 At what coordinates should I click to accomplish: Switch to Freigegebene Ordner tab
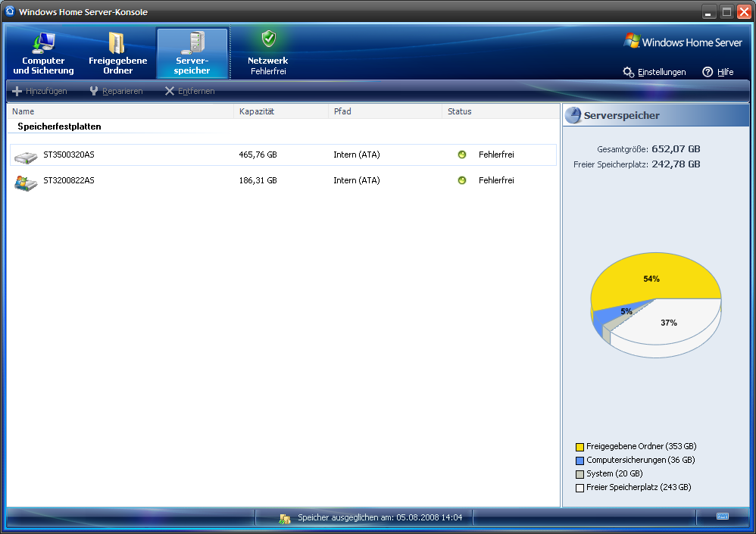coord(117,54)
